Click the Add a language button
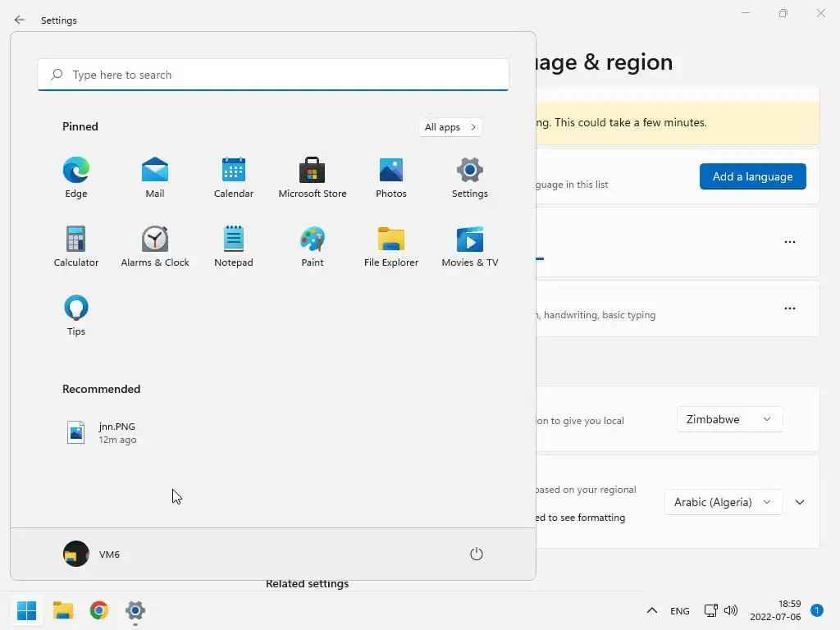This screenshot has height=630, width=840. (x=753, y=176)
